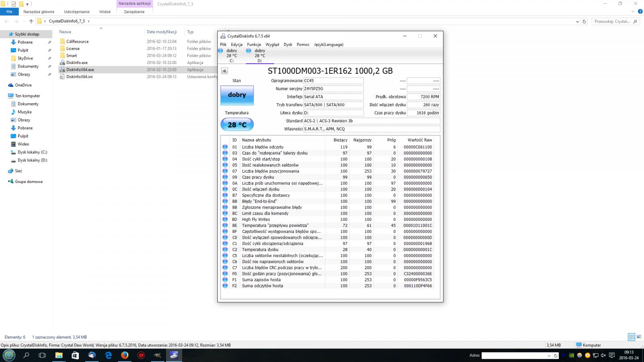Screen dimensions: 644x362
Task: Switch Explorer to details view icon
Action: click(632, 337)
